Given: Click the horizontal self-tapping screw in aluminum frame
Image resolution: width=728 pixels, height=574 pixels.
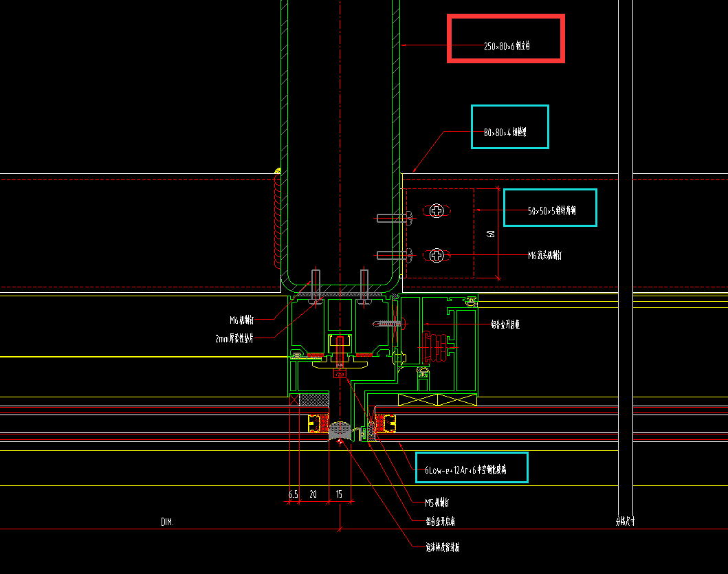Looking at the screenshot, I should [x=387, y=323].
